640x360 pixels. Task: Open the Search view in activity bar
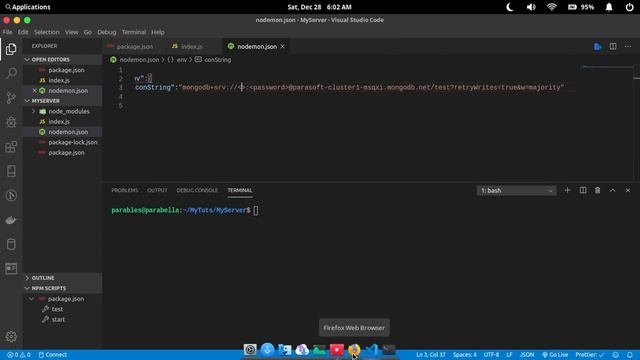[x=11, y=73]
